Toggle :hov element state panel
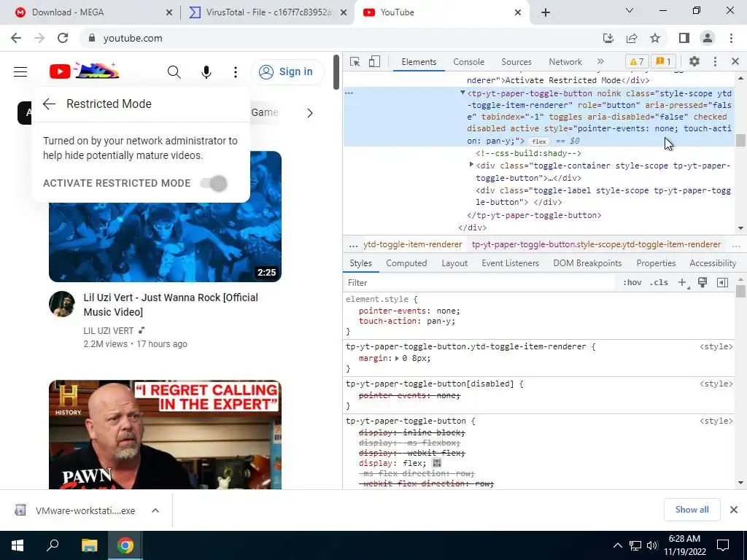This screenshot has height=560, width=747. (x=632, y=282)
